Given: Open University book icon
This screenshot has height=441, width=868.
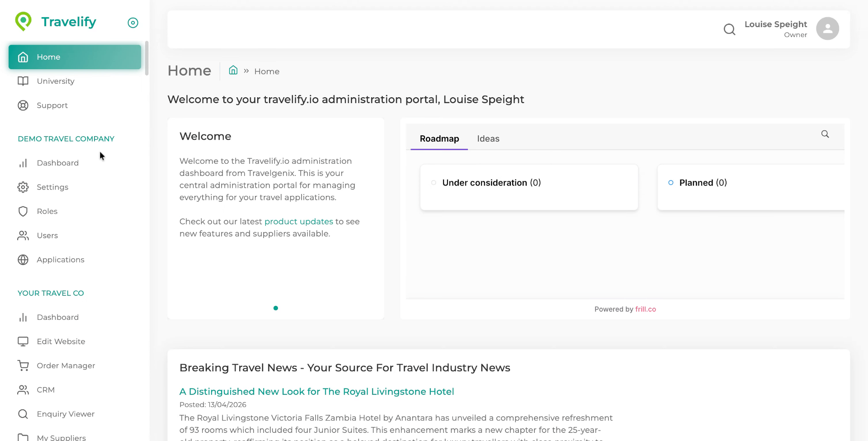Looking at the screenshot, I should click(x=23, y=81).
